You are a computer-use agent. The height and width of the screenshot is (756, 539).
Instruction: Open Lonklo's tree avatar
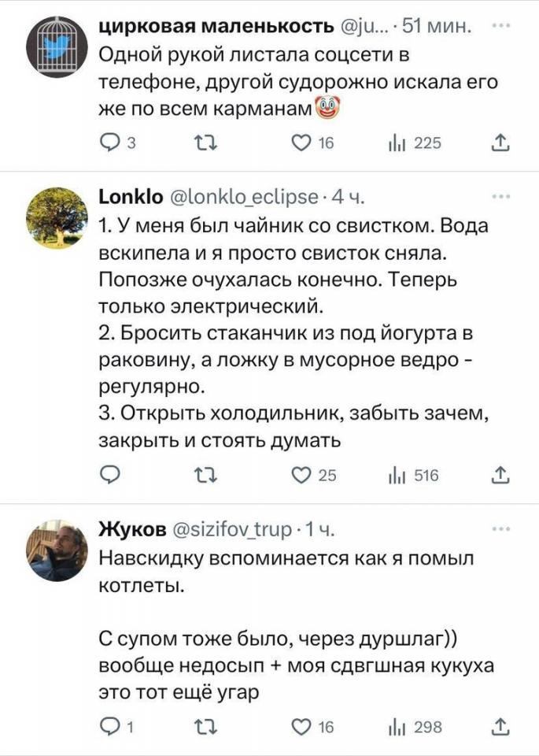57,218
